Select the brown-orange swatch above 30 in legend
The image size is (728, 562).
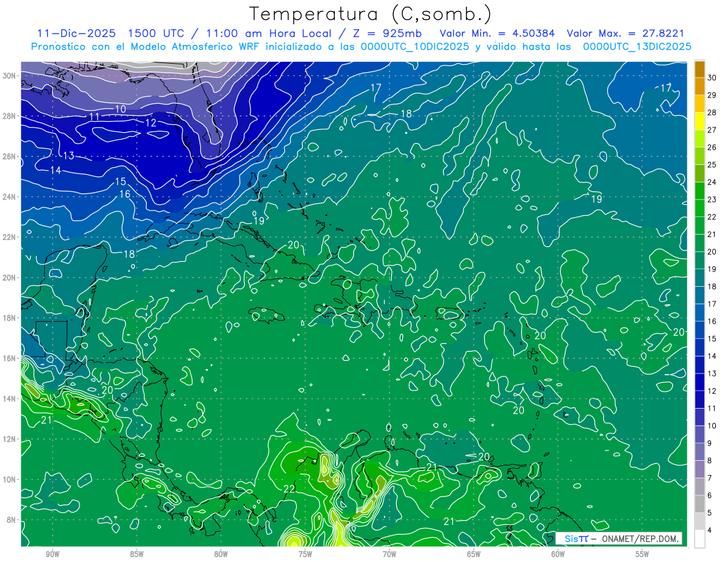coord(699,69)
